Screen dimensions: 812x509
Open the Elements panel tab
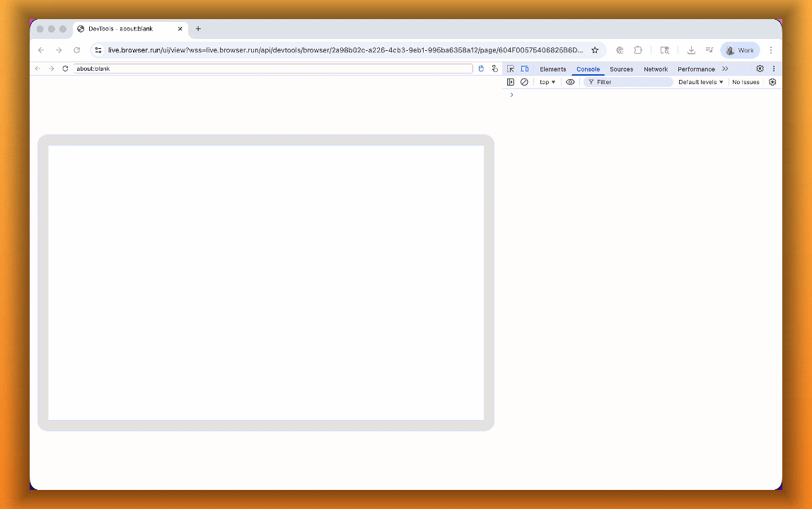tap(552, 69)
